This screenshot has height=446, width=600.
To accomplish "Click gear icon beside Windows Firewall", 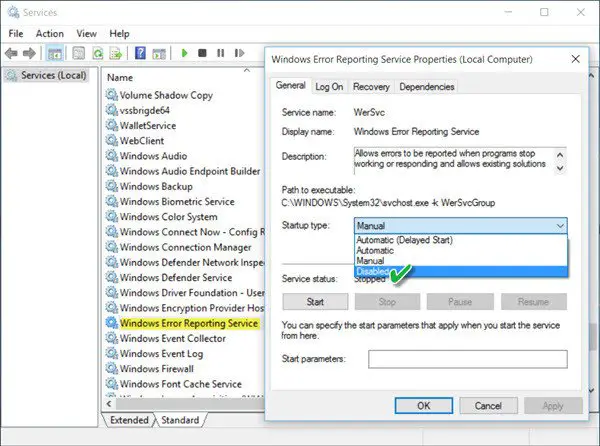I will [111, 368].
